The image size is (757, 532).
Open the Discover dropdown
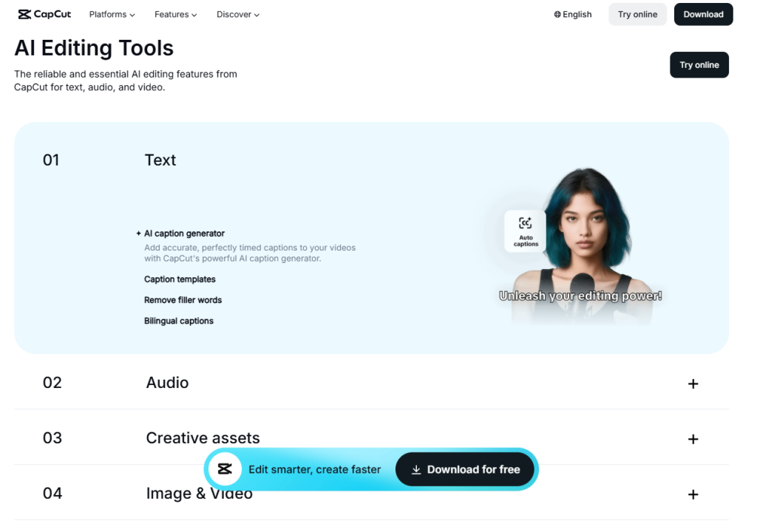(237, 14)
